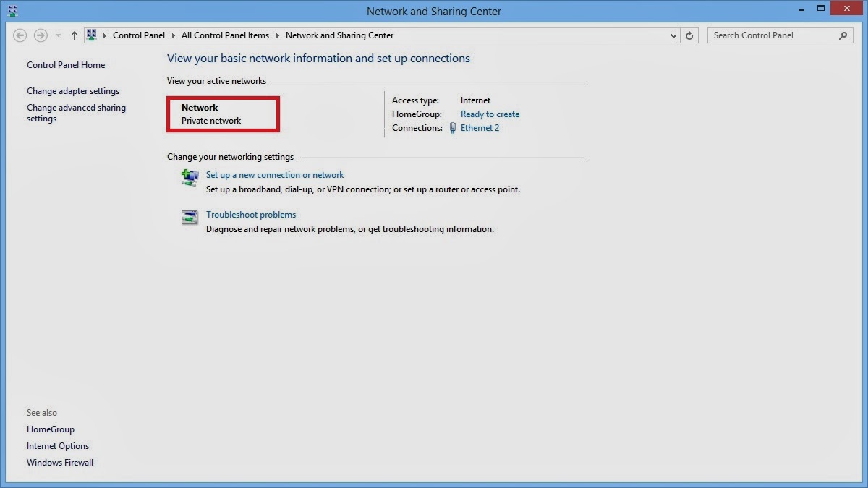
Task: Open Troubleshoot problems
Action: click(x=251, y=215)
